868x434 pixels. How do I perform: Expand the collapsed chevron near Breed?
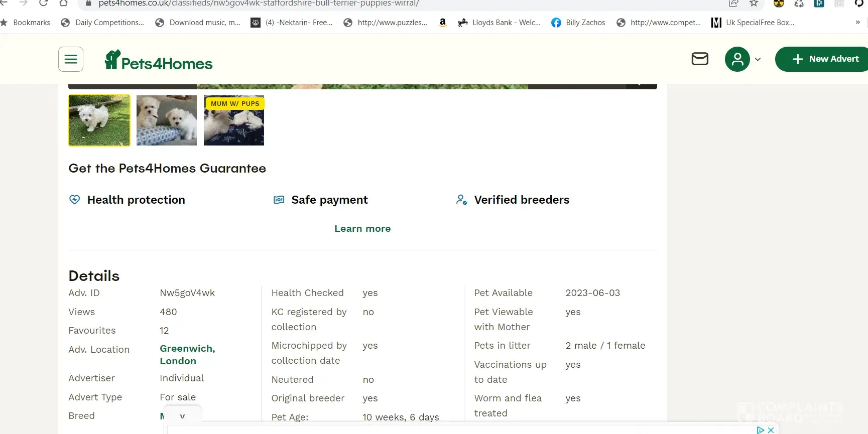point(182,416)
